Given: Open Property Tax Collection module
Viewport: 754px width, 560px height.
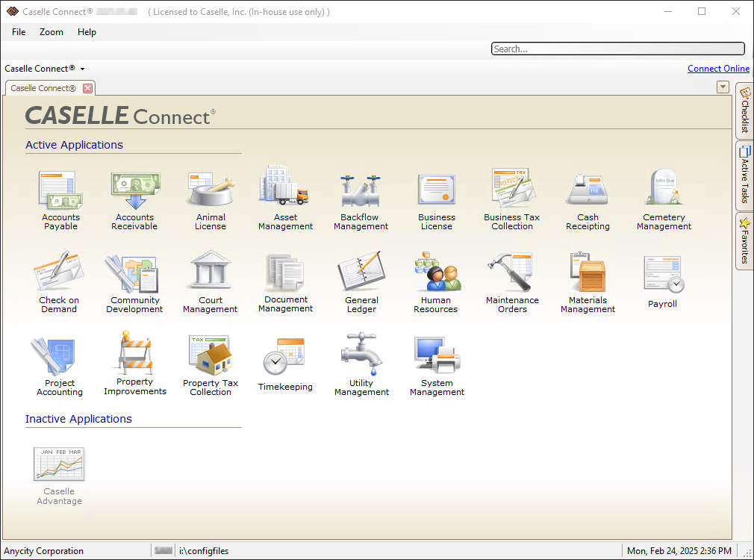Looking at the screenshot, I should tap(211, 366).
